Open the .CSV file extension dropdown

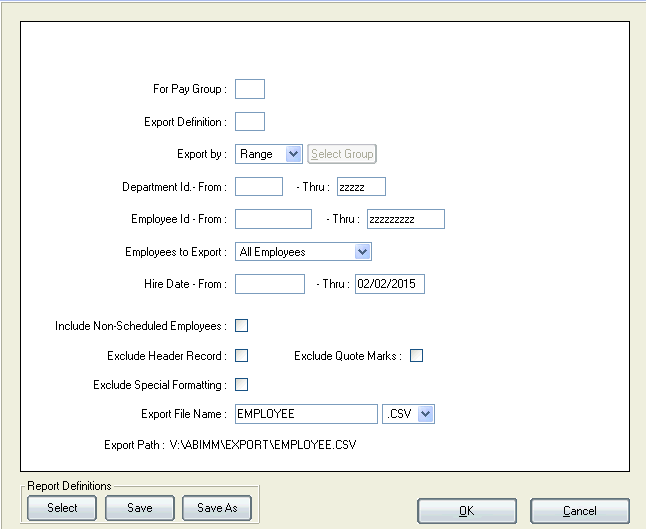pyautogui.click(x=408, y=414)
